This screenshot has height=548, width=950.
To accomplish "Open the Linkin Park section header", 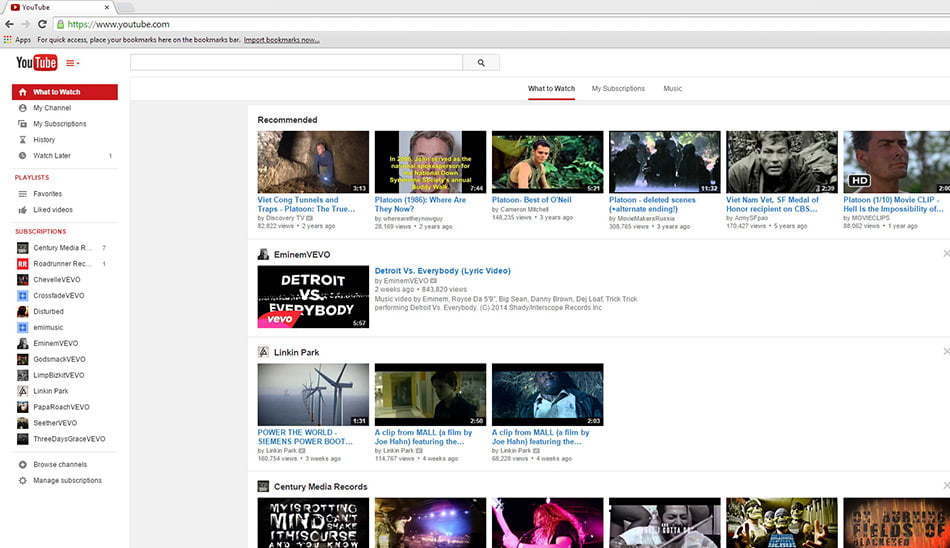I will click(296, 352).
